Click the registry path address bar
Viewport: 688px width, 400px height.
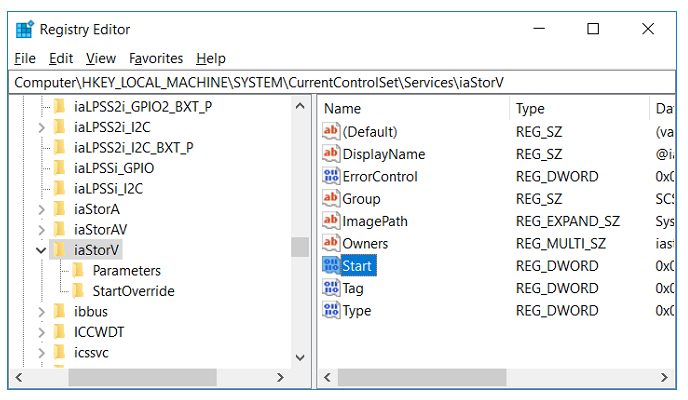click(x=340, y=80)
